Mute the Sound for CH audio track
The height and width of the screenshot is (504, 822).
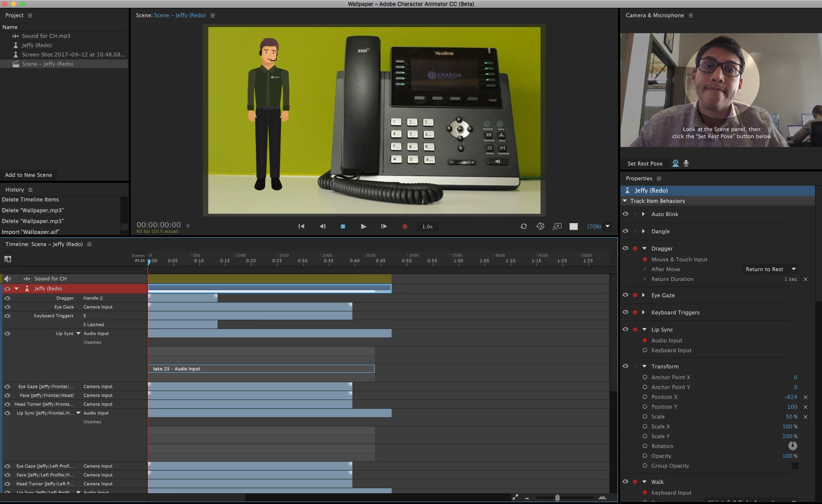pyautogui.click(x=7, y=279)
